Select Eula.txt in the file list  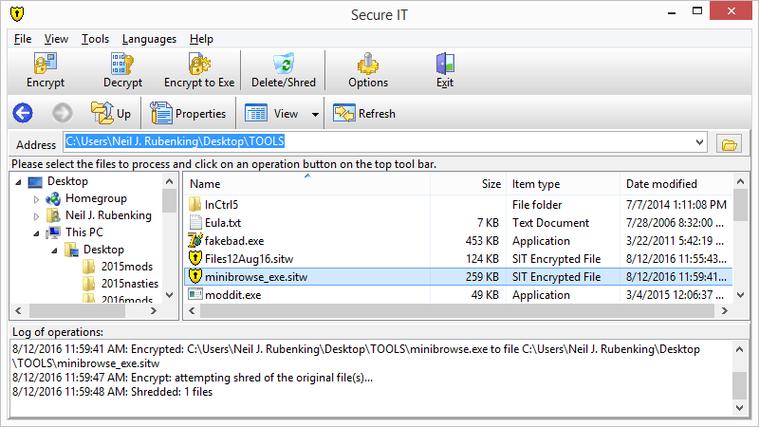pos(223,223)
